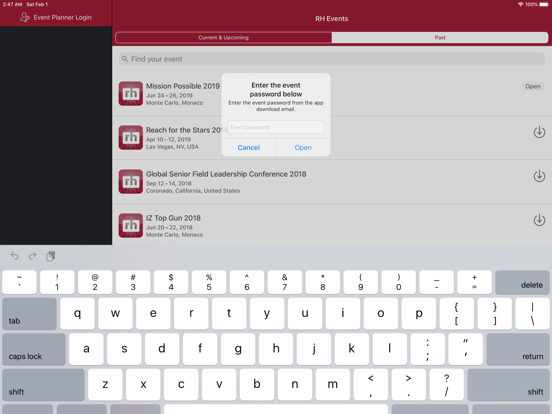The height and width of the screenshot is (414, 552).
Task: Tap the question mark and slash key
Action: point(446,385)
